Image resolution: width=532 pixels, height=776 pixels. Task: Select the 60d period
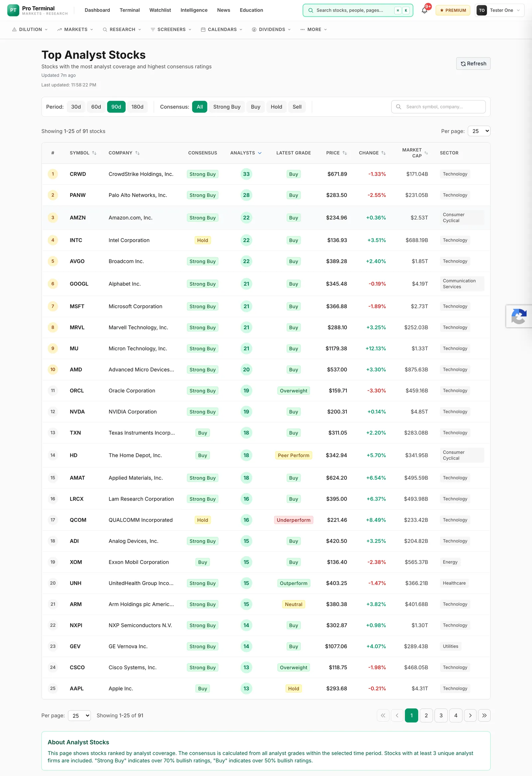(x=96, y=107)
